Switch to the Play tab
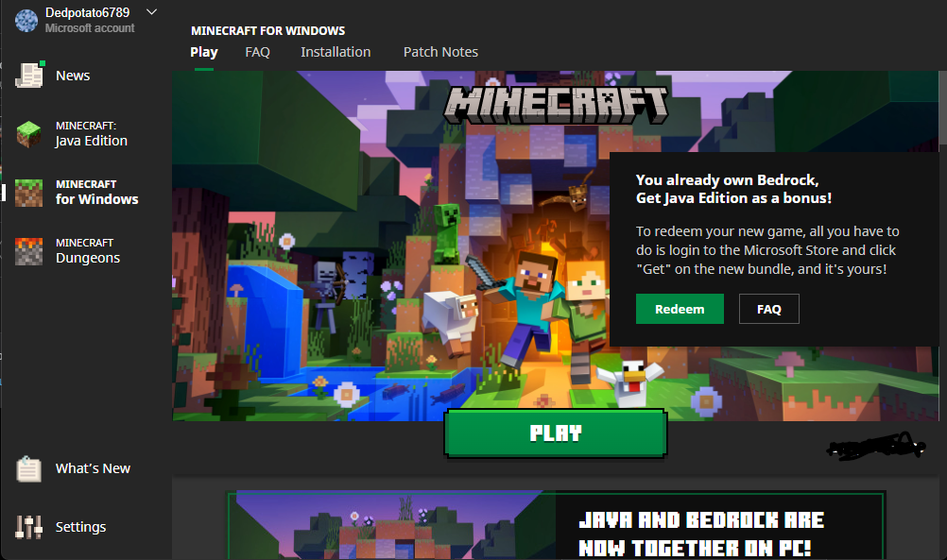The image size is (947, 560). click(x=203, y=52)
